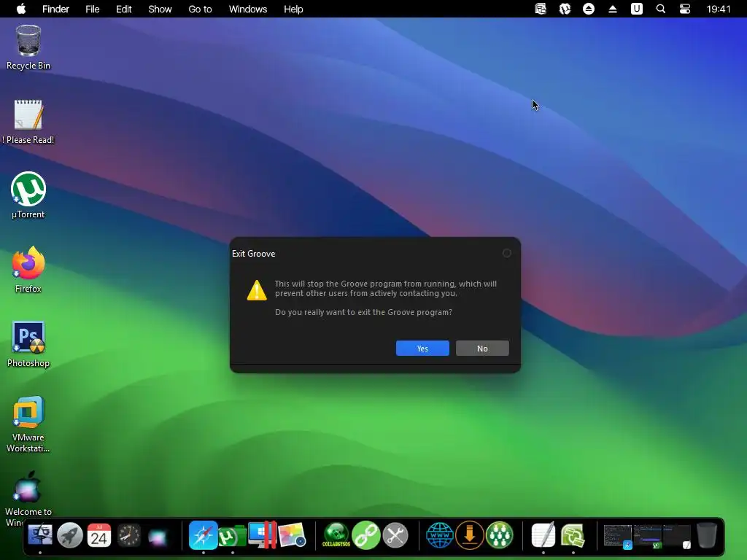Image resolution: width=747 pixels, height=560 pixels.
Task: Open the photo viewer icon in dock
Action: pyautogui.click(x=292, y=535)
